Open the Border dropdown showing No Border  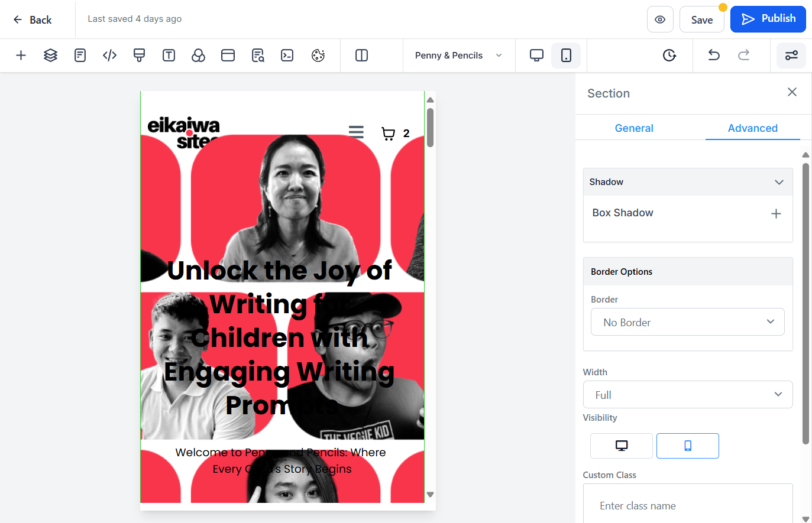(x=688, y=322)
